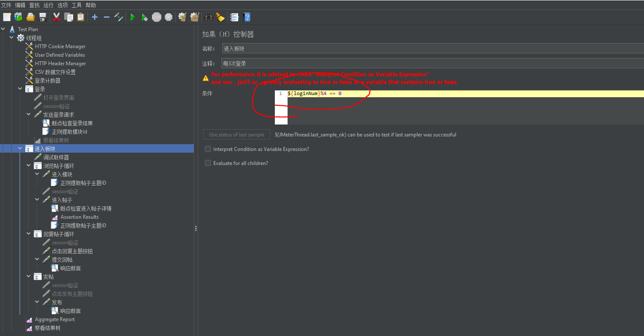Collapse all nodes with minus icon
644x336 pixels.
[x=107, y=17]
